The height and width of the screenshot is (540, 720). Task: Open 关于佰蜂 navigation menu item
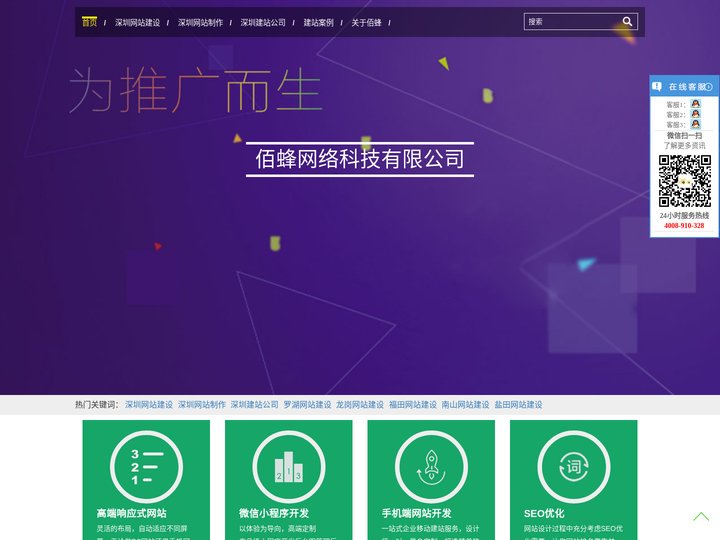366,22
